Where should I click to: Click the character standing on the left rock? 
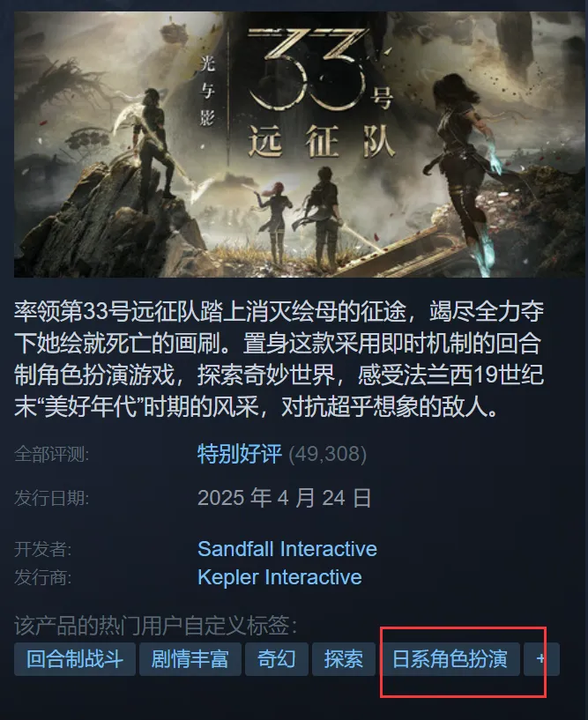[152, 147]
